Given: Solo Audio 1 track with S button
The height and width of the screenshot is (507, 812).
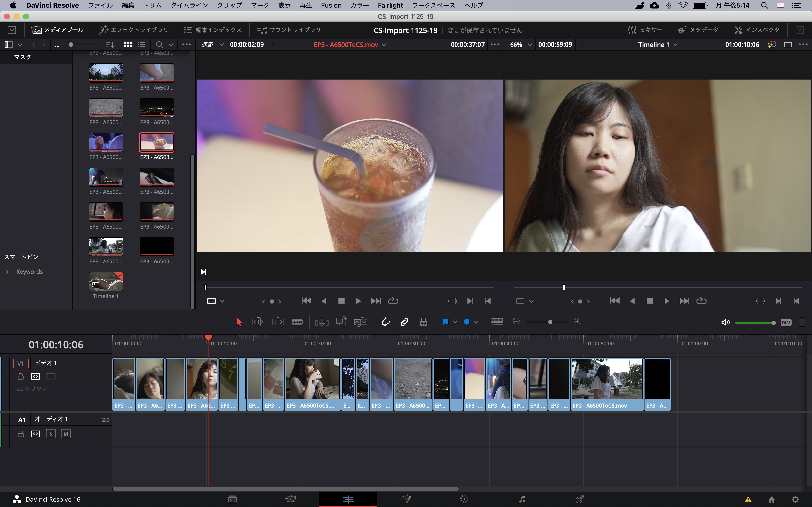Looking at the screenshot, I should 51,434.
